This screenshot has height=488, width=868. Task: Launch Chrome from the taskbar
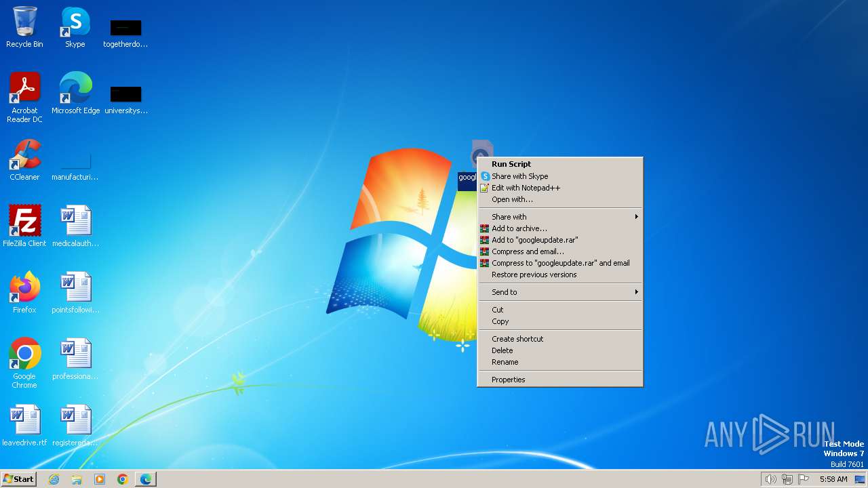123,479
